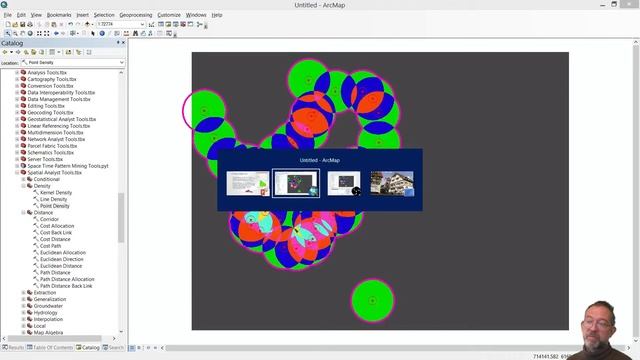The image size is (640, 360).
Task: Click the Open document icon
Action: 15,24
